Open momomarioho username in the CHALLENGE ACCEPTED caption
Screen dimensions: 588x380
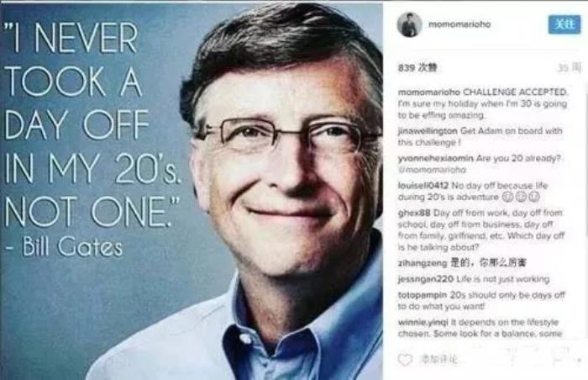pyautogui.click(x=428, y=92)
